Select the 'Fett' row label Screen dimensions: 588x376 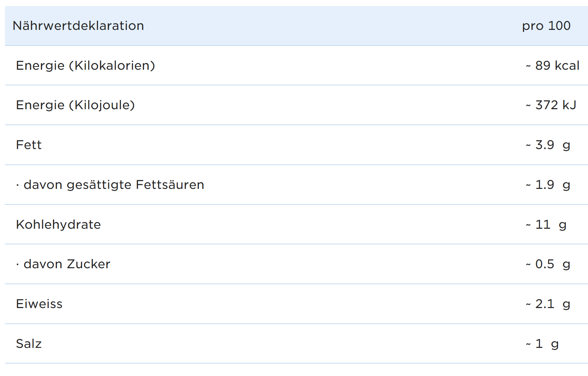[29, 145]
